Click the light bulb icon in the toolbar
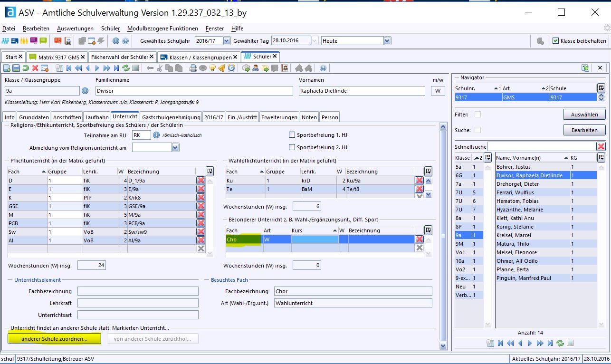611x364 pixels. pos(212,68)
